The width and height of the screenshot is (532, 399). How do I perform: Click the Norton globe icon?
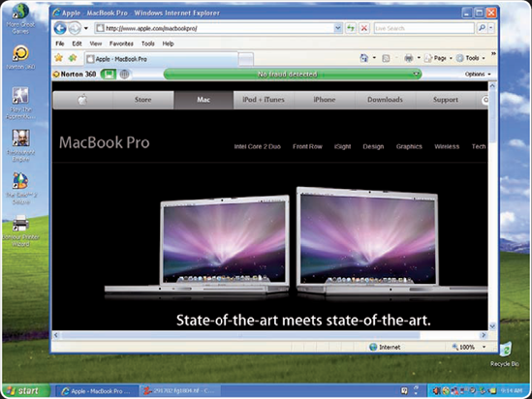click(x=124, y=74)
